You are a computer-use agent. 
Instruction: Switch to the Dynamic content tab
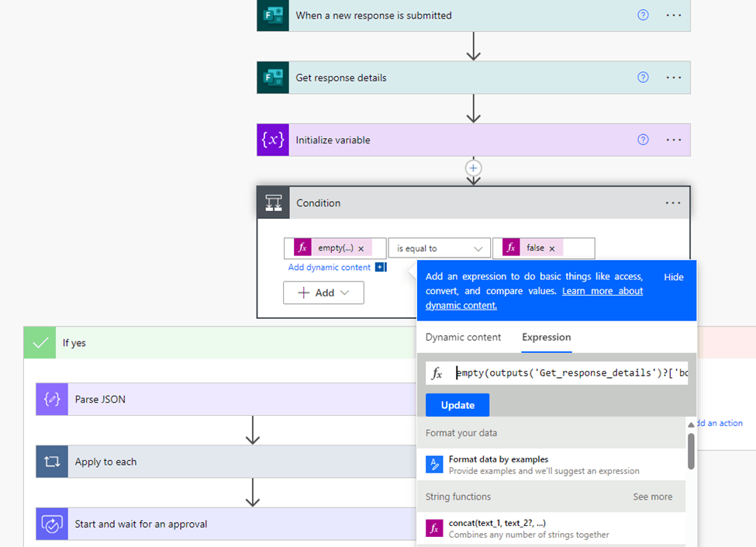tap(463, 338)
